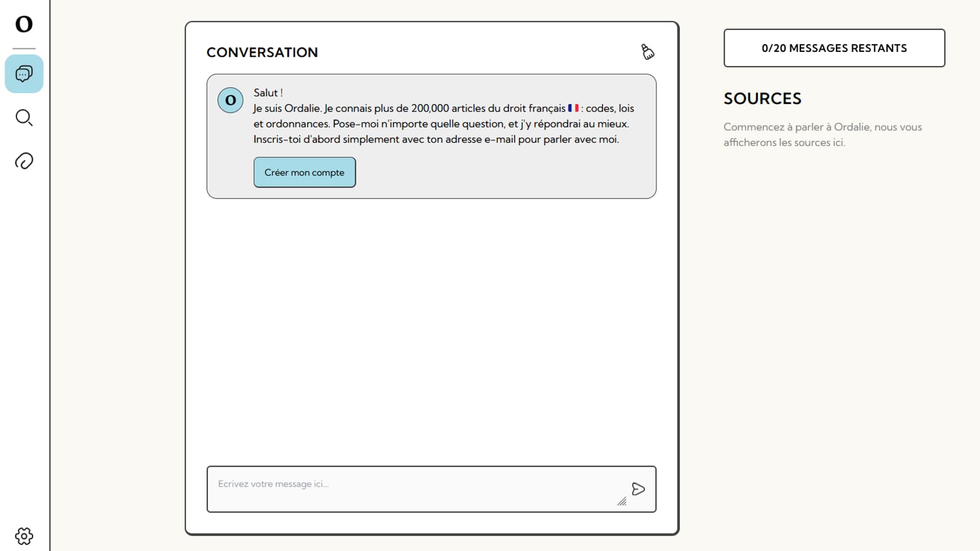Focus the Ecrivez votre message input field
Screen dimensions: 980x551
point(431,489)
